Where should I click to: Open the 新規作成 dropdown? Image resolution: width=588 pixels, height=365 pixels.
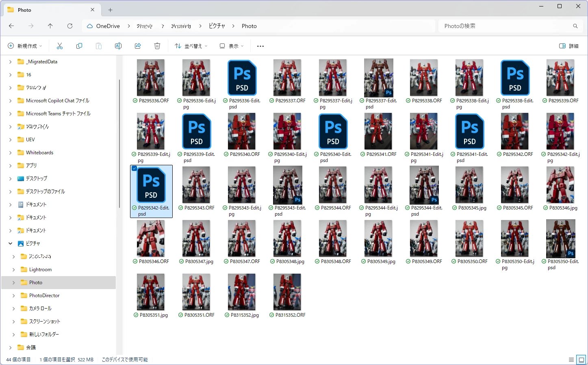coord(25,46)
